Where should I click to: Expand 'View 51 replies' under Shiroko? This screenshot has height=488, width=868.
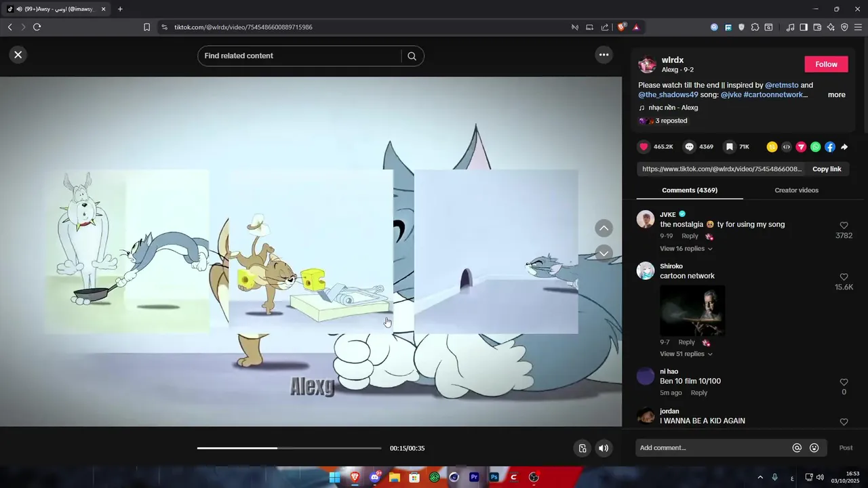686,354
